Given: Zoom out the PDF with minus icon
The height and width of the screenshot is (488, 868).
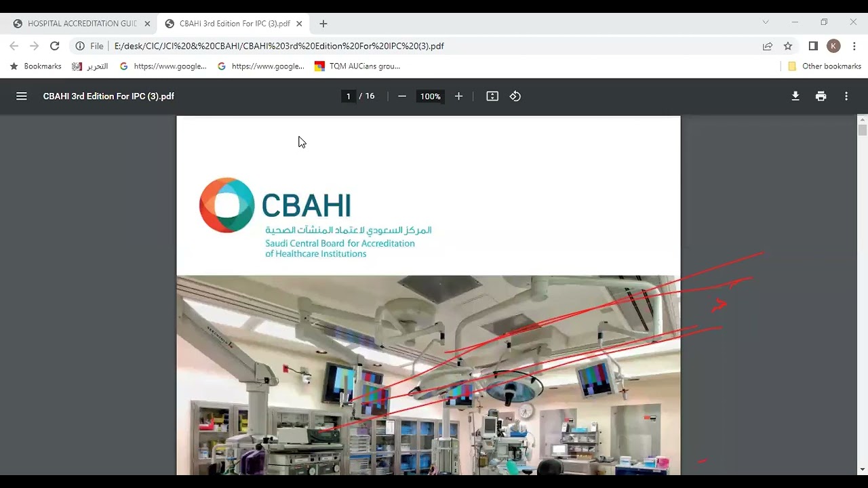Looking at the screenshot, I should point(402,96).
